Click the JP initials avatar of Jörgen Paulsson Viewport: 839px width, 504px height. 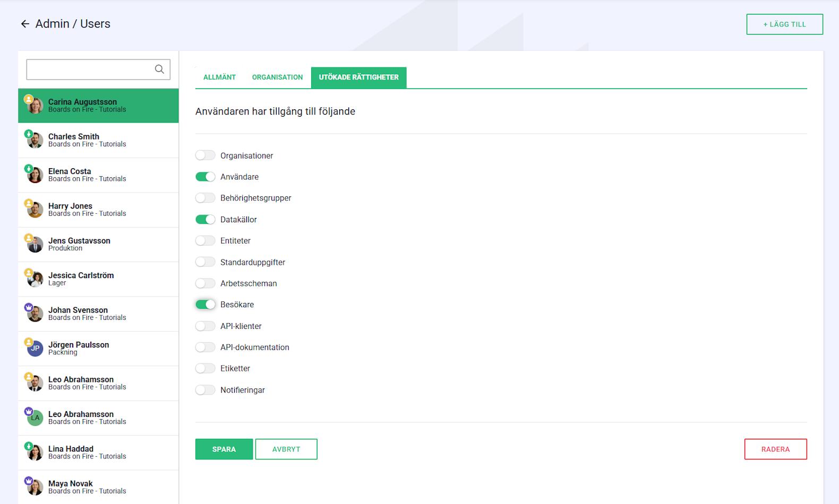click(x=35, y=349)
